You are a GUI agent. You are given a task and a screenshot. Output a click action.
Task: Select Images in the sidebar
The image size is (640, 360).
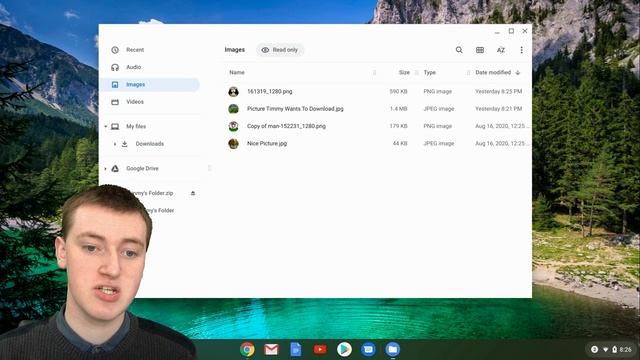point(149,84)
